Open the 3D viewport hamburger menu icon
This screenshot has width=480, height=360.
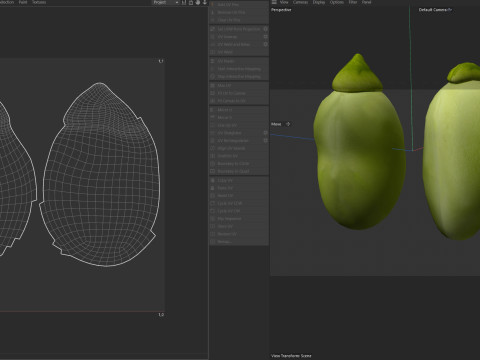click(274, 2)
